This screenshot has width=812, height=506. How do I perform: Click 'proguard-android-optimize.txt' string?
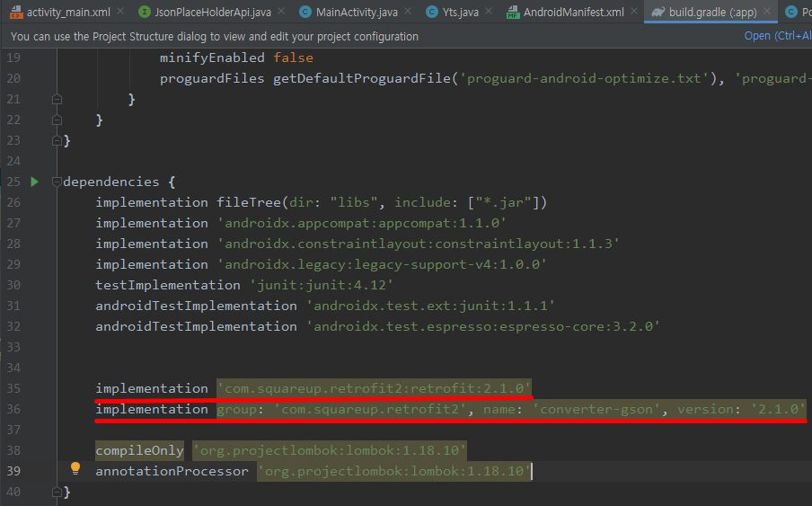[x=584, y=78]
